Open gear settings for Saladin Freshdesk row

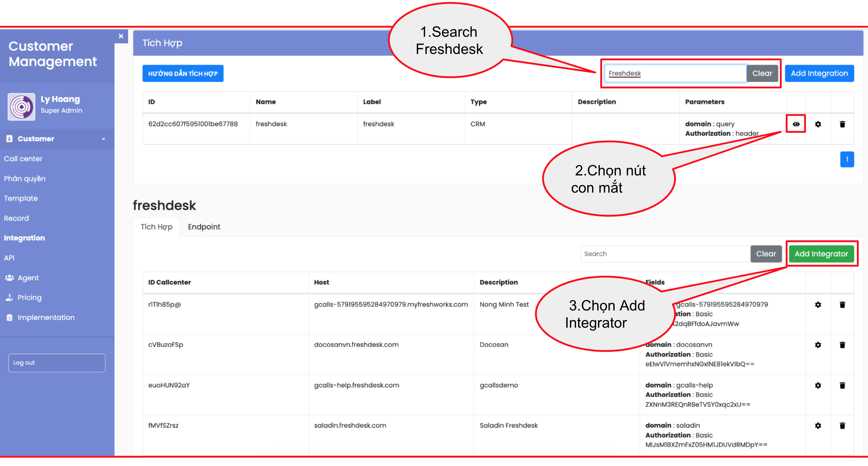[818, 426]
